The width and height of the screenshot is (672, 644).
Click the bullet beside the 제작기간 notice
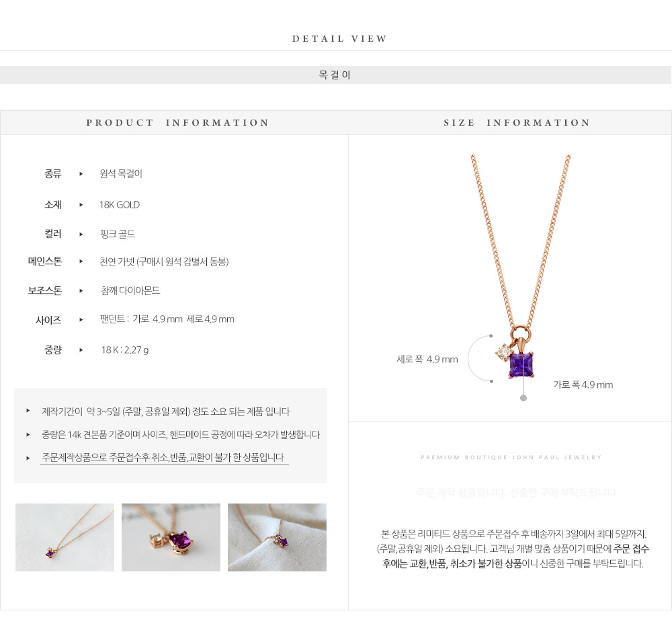pyautogui.click(x=28, y=411)
